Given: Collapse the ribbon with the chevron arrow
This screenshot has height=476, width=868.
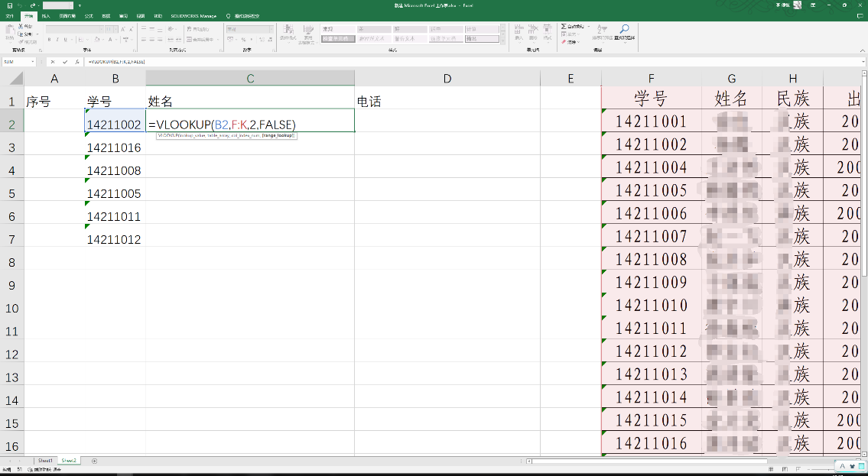Looking at the screenshot, I should [x=863, y=51].
